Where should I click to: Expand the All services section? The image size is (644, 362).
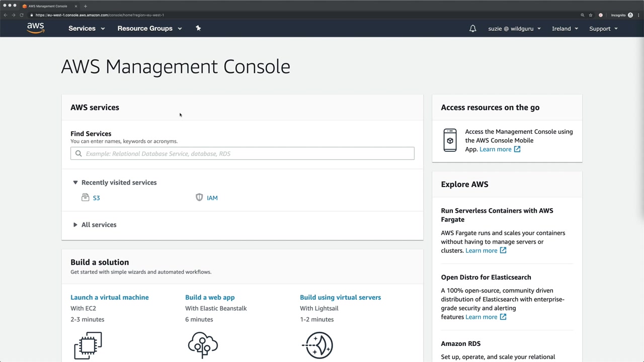tap(75, 225)
